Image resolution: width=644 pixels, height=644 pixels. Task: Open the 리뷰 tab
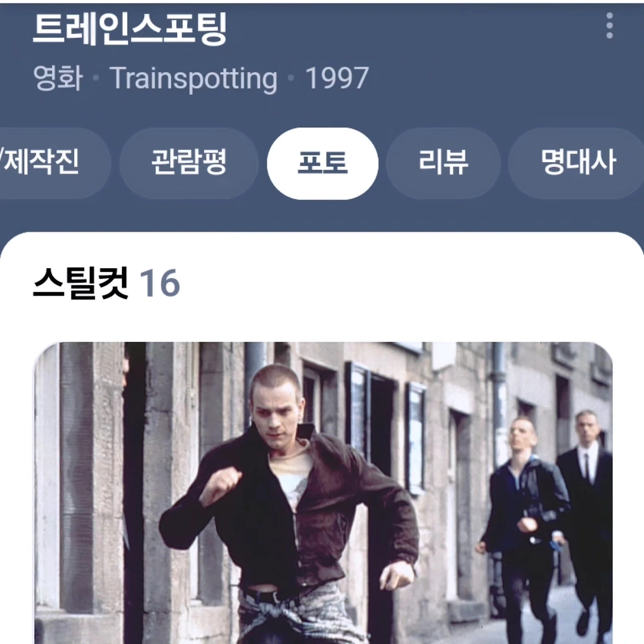(x=443, y=163)
